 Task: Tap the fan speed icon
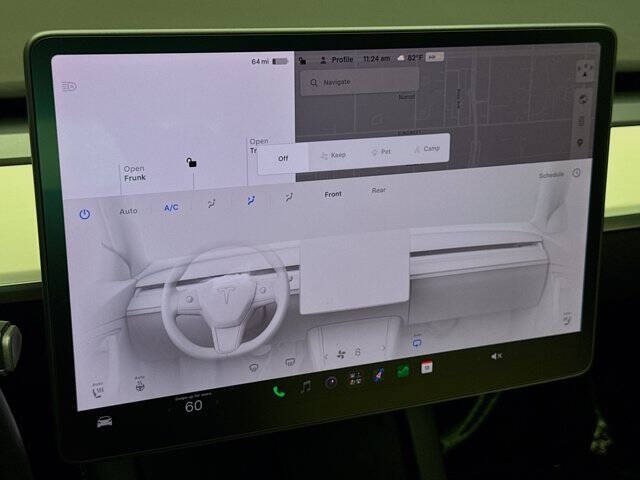coord(341,354)
